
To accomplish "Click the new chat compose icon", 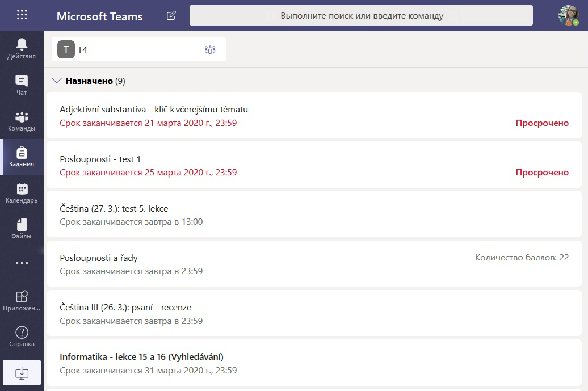I will 171,16.
